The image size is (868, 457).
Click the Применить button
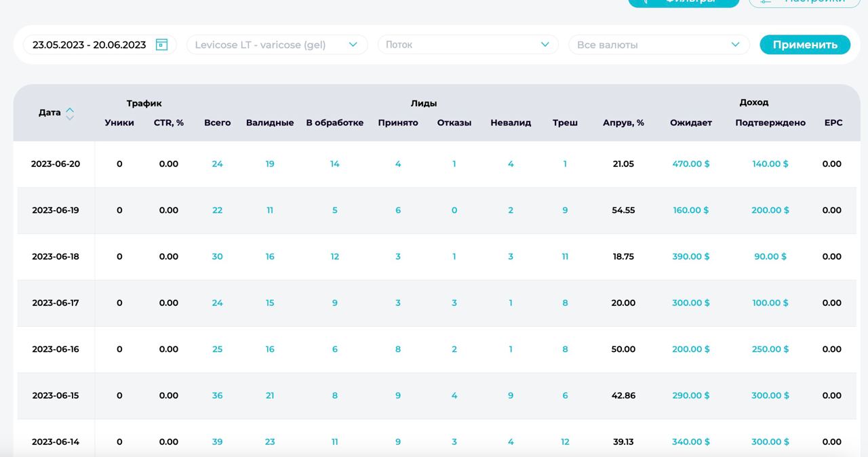tap(805, 45)
